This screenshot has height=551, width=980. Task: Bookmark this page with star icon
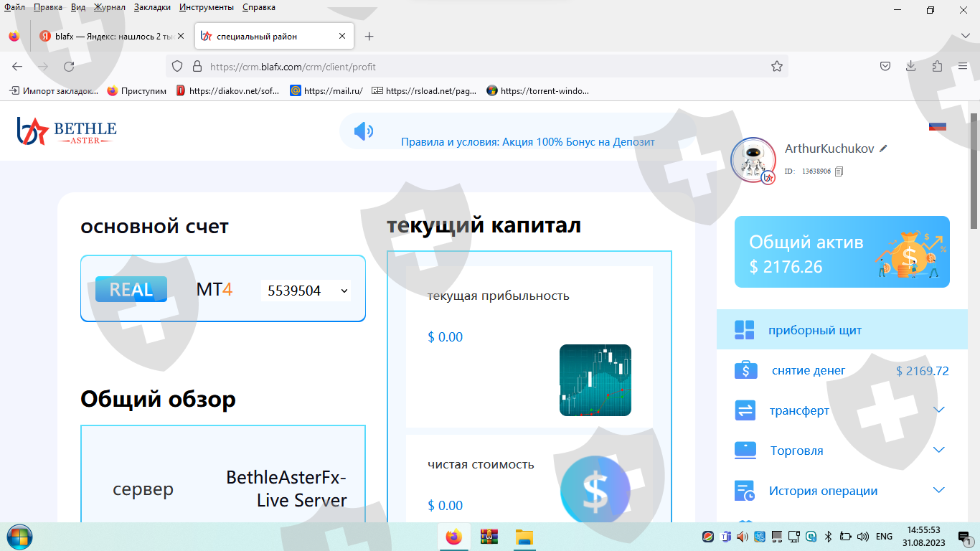(776, 67)
